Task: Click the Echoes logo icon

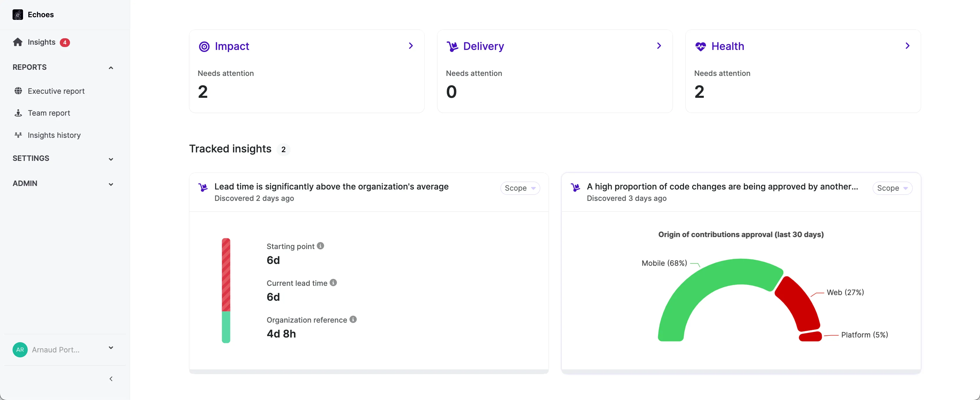Action: click(x=17, y=15)
